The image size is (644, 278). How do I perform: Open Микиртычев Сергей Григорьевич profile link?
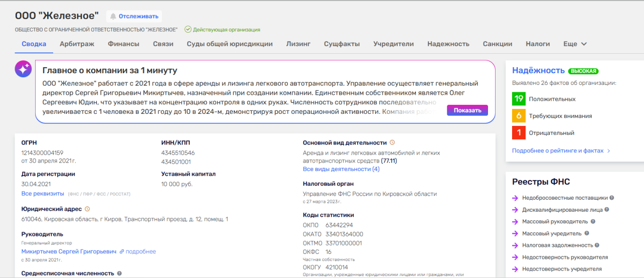[x=69, y=251]
